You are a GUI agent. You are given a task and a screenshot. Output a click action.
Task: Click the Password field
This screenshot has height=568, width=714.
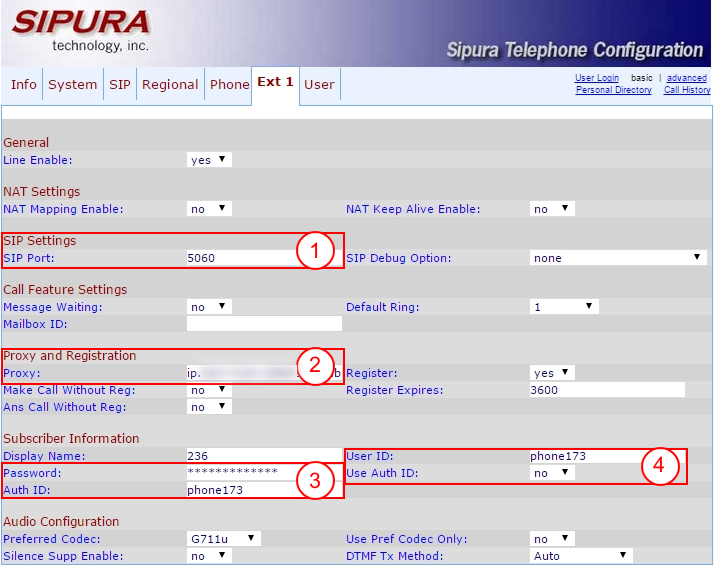(264, 472)
